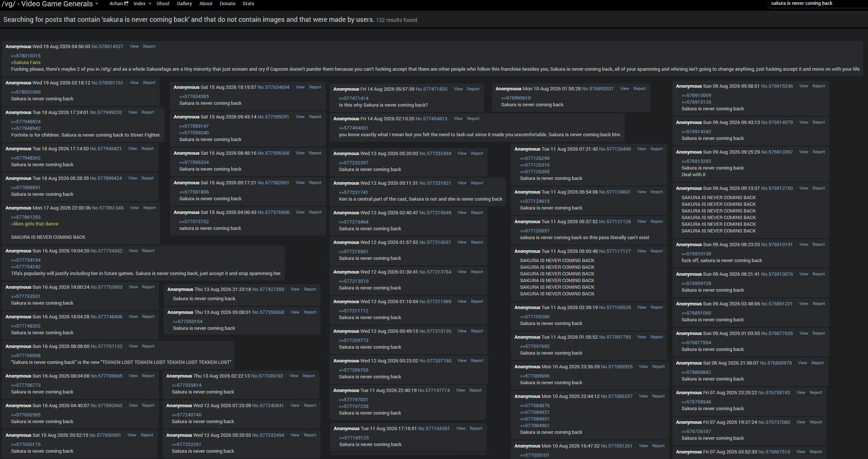
Task: Open post number No.577582651
Action: [273, 183]
